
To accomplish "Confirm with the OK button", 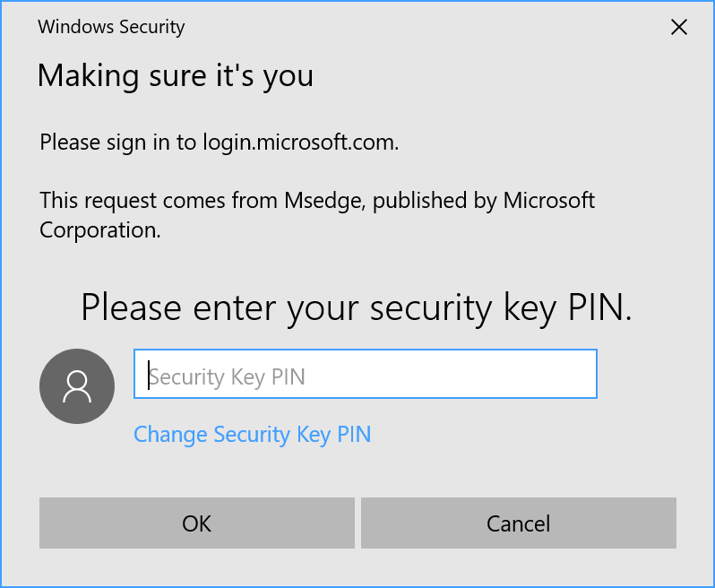I will 197,523.
